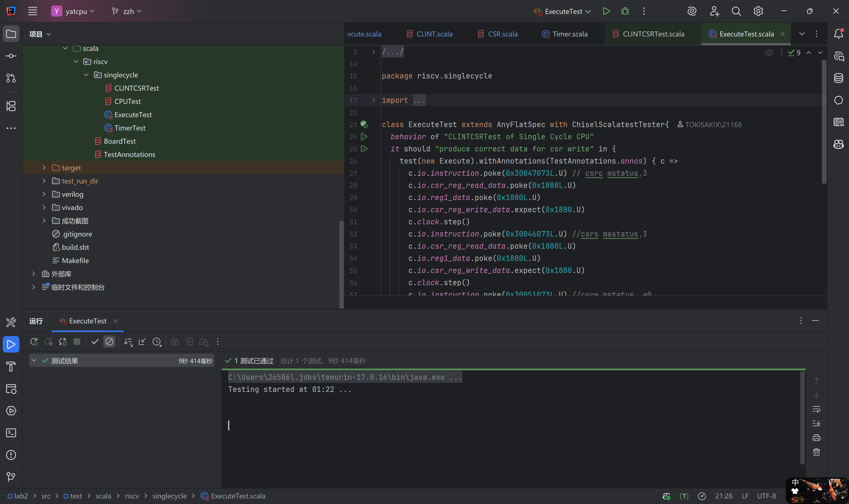Open the Database tool window icon
Screen dimensions: 849x504
pos(838,78)
